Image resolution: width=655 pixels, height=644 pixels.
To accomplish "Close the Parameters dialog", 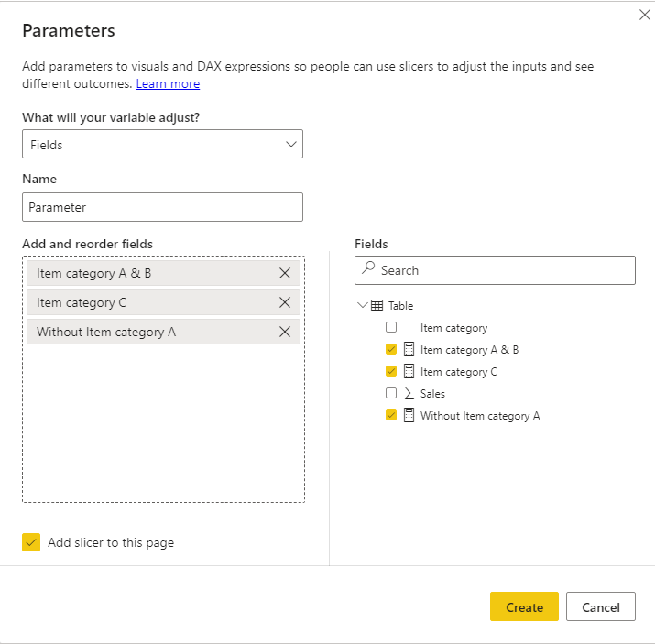I will coord(645,15).
